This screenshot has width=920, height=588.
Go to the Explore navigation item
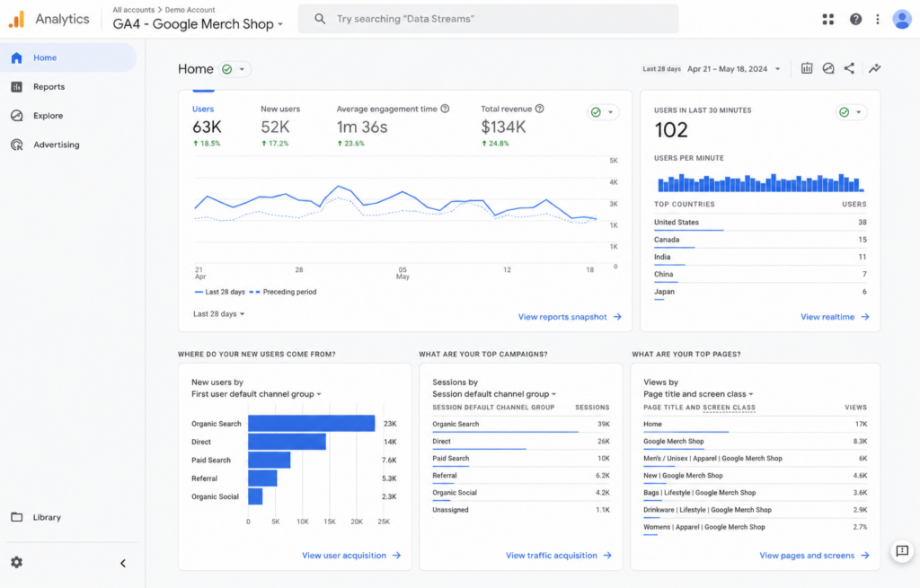68,116
